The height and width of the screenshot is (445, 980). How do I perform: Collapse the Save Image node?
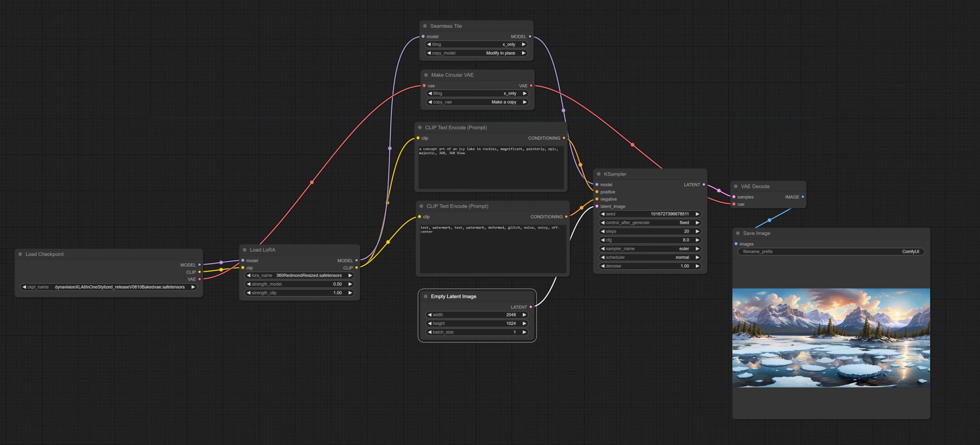pos(738,233)
